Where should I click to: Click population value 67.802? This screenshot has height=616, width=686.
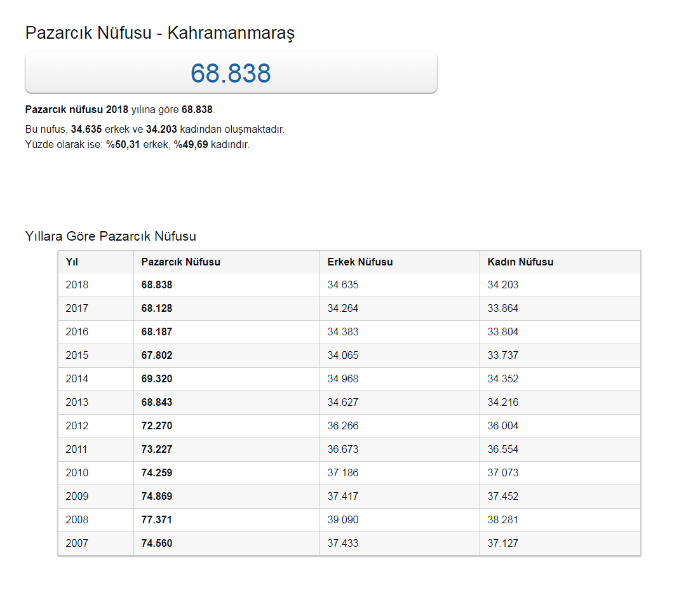click(157, 355)
